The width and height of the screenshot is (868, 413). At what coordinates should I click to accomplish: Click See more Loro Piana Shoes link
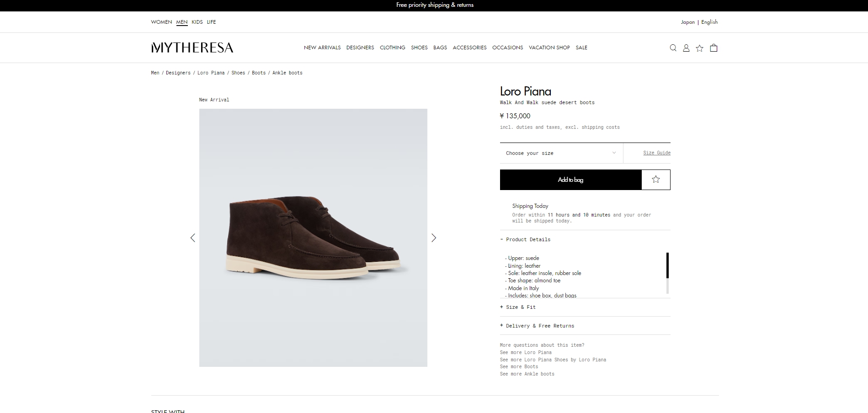[553, 360]
